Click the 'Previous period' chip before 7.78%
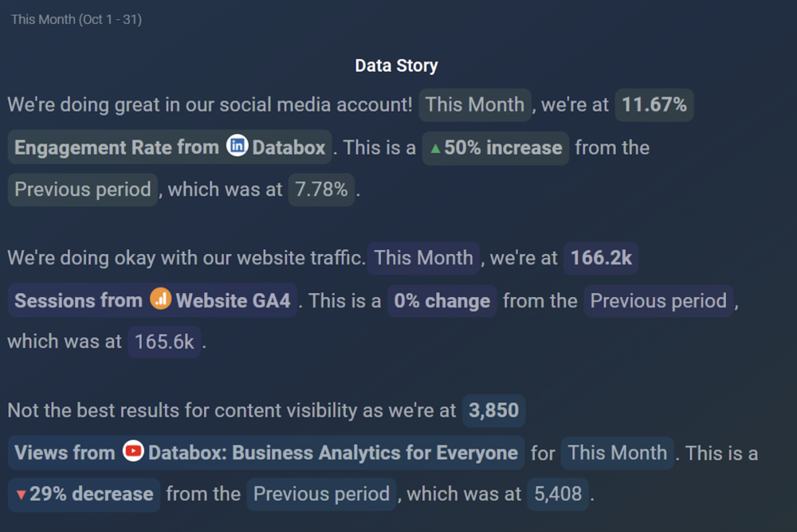Image resolution: width=797 pixels, height=532 pixels. [x=83, y=190]
